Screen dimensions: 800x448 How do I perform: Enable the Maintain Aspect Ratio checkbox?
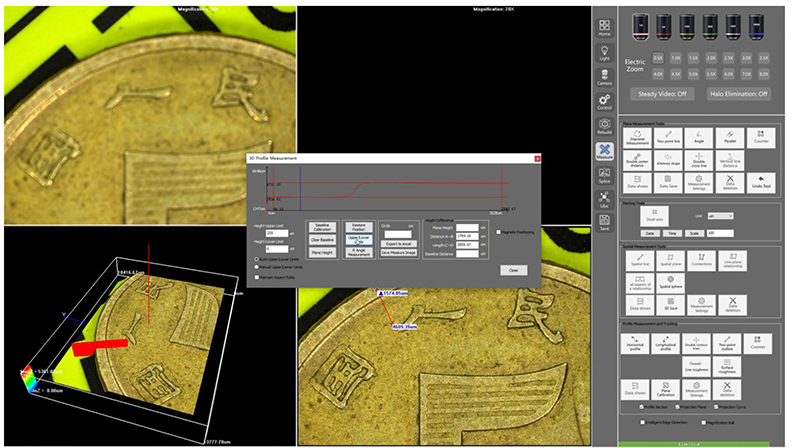point(257,277)
